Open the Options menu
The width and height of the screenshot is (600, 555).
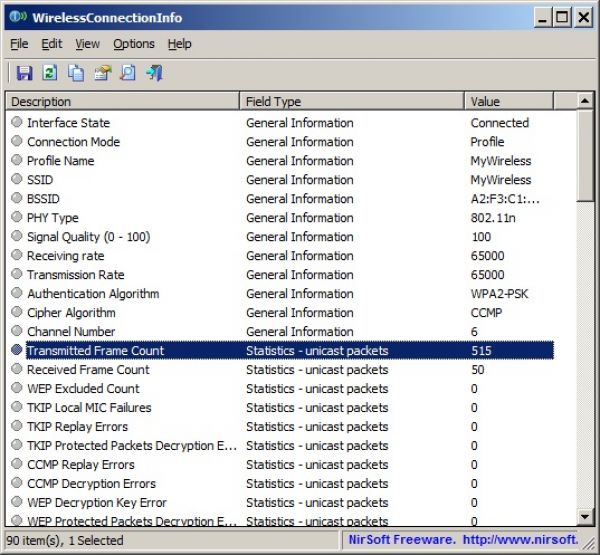tap(133, 44)
